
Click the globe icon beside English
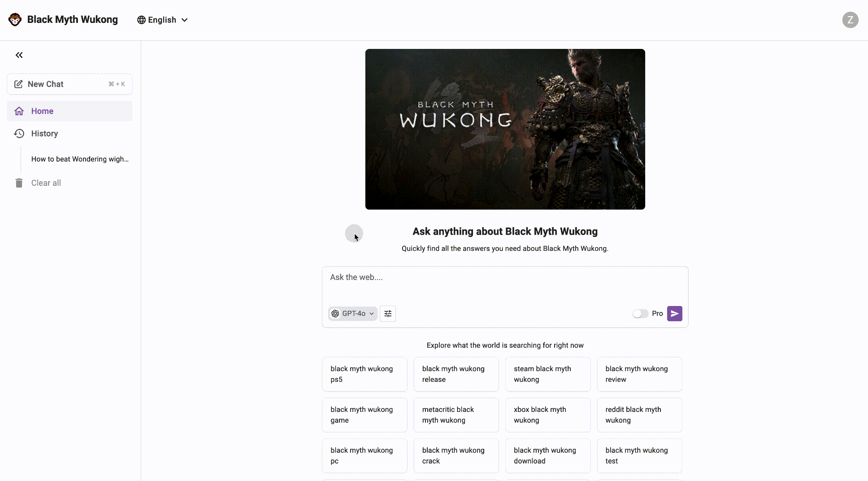click(x=140, y=20)
